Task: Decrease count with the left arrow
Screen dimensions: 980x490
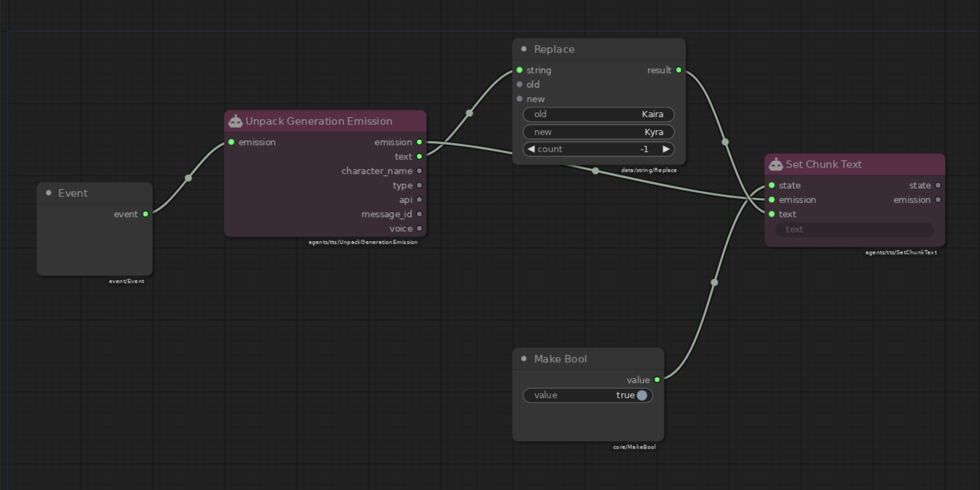Action: click(531, 149)
